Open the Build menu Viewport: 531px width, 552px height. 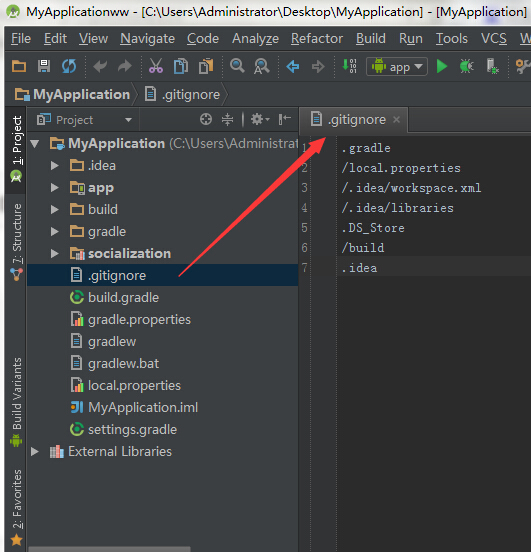(371, 38)
